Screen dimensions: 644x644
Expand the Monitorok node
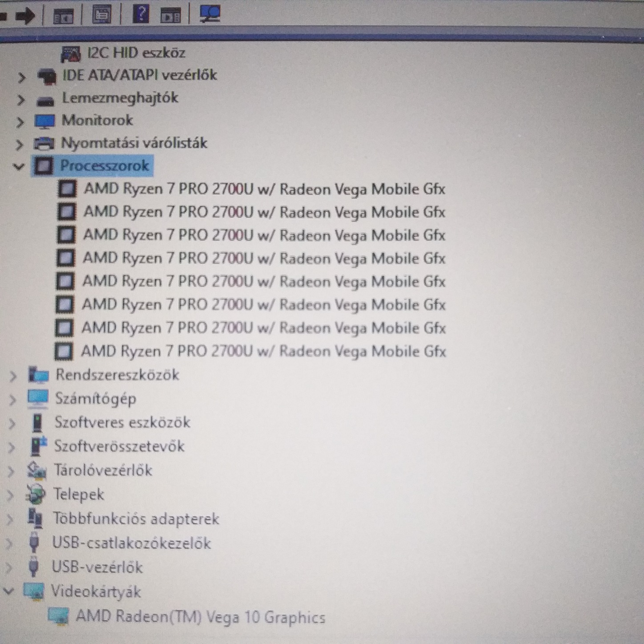pos(20,122)
